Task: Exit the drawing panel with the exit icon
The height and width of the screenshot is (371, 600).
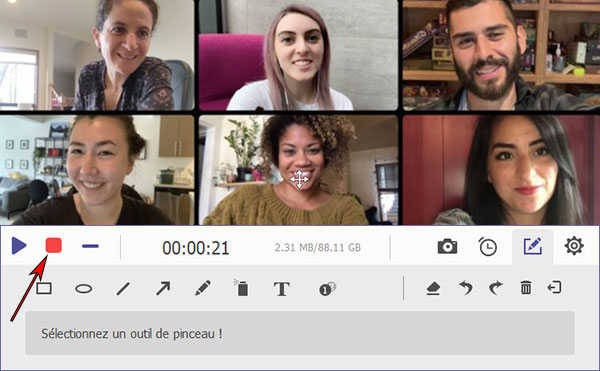Action: 554,287
